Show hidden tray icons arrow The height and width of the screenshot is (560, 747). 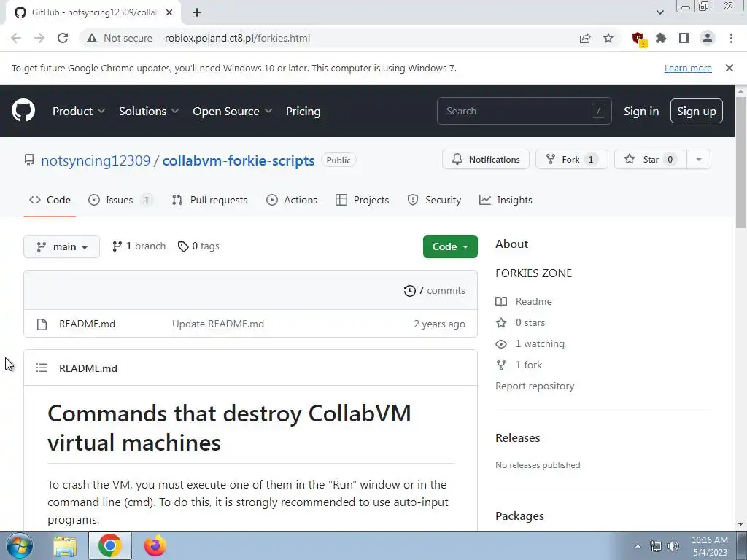click(x=638, y=546)
